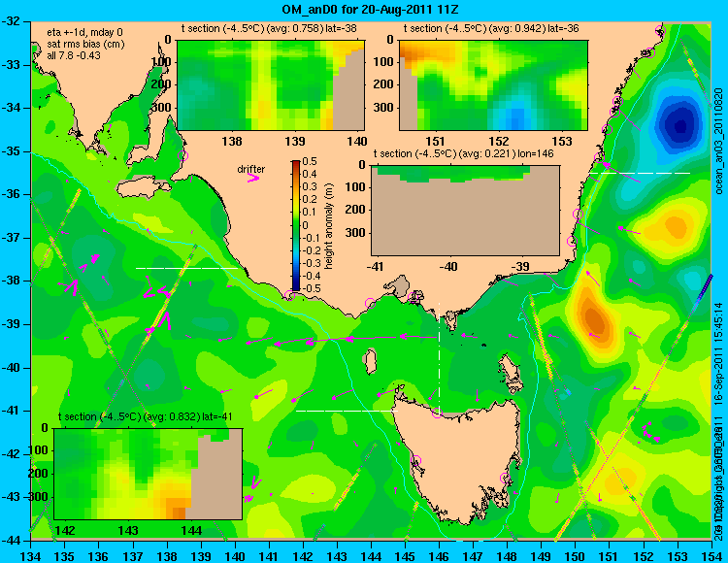728x563 pixels.
Task: Click the title of the lat=-38 section
Action: [x=269, y=28]
